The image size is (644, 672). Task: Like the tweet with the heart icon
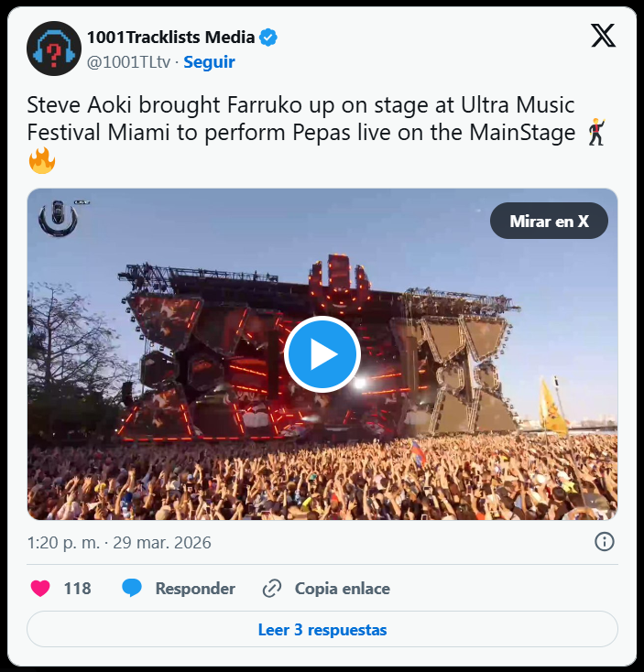pyautogui.click(x=40, y=588)
